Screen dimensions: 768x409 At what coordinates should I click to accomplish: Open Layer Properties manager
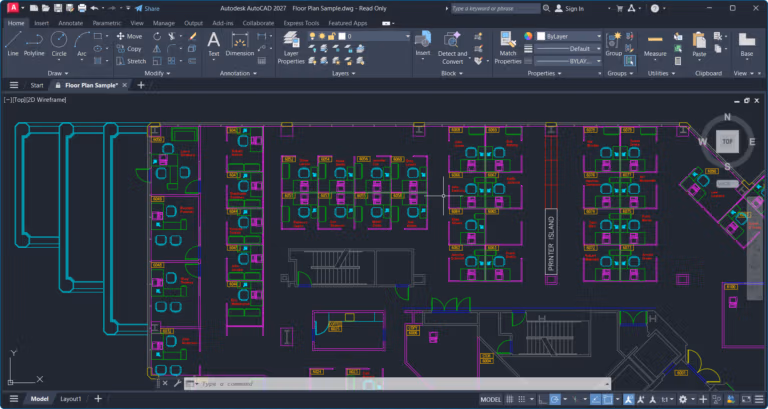coord(291,48)
